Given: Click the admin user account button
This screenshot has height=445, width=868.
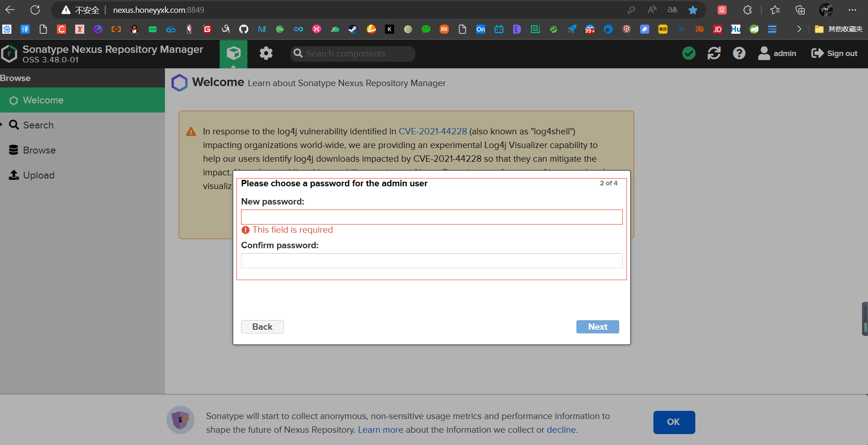Looking at the screenshot, I should pos(777,53).
